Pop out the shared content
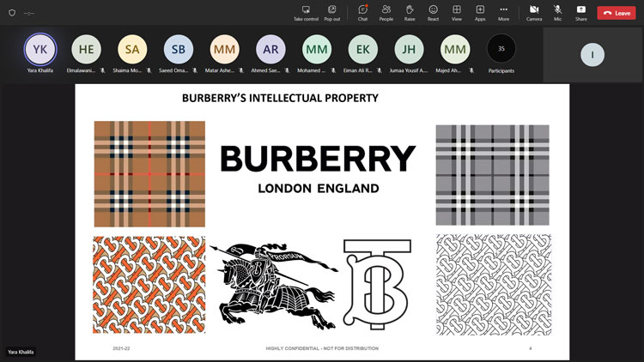The width and height of the screenshot is (644, 362). [331, 12]
